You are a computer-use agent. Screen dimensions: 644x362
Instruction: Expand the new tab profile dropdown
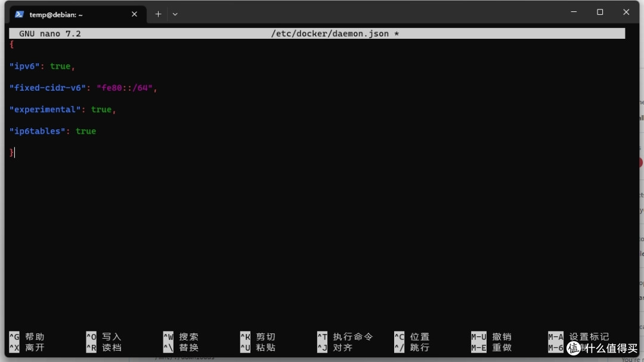point(175,14)
